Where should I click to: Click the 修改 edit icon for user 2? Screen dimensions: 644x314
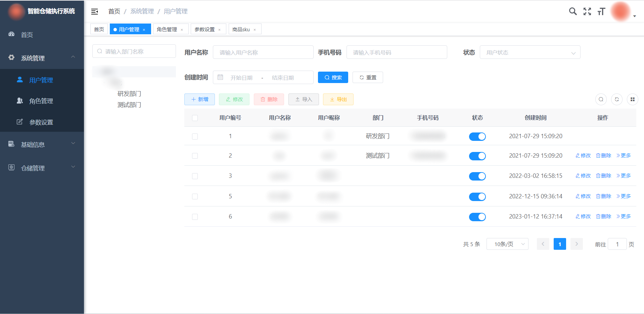[x=583, y=156]
